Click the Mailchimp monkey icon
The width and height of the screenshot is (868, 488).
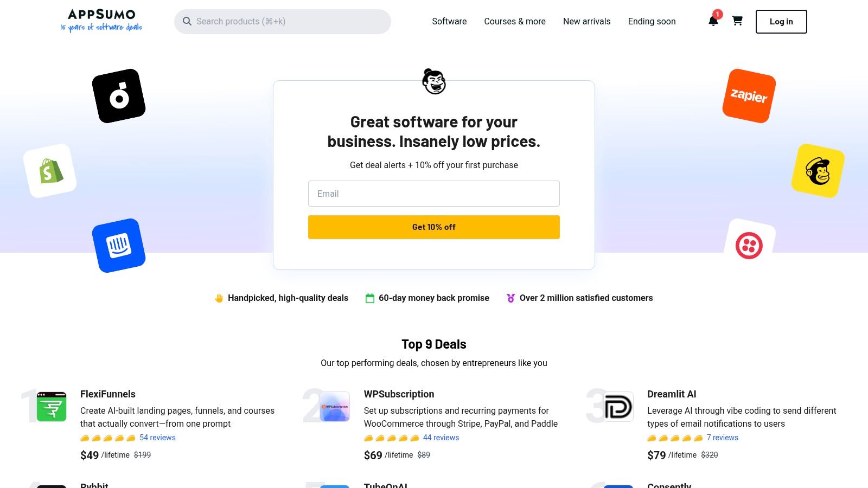[x=818, y=170]
